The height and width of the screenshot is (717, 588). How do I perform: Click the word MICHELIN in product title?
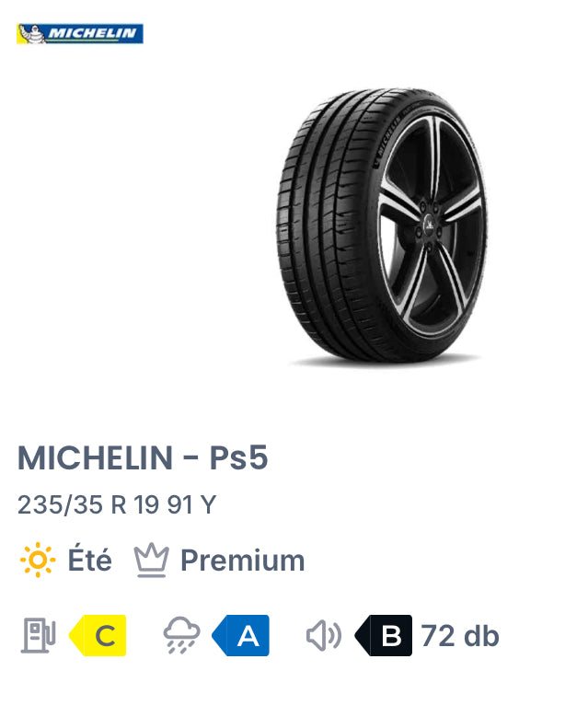(x=96, y=458)
